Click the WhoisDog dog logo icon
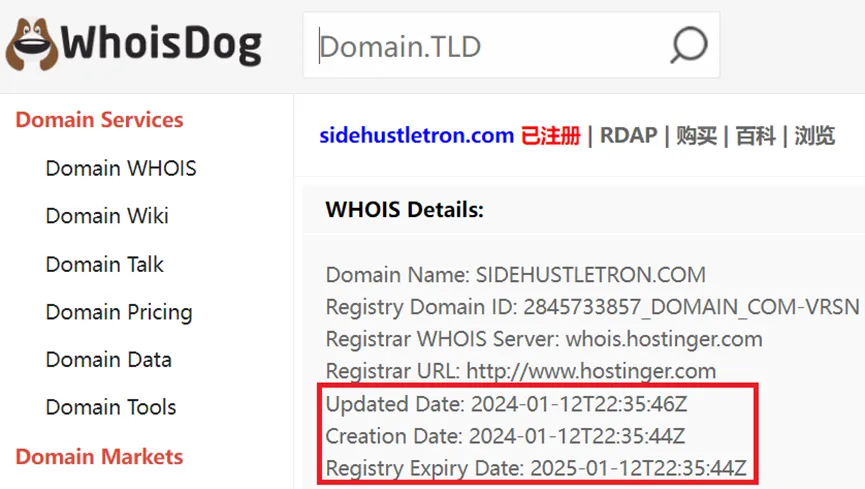Image resolution: width=865 pixels, height=489 pixels. (31, 44)
